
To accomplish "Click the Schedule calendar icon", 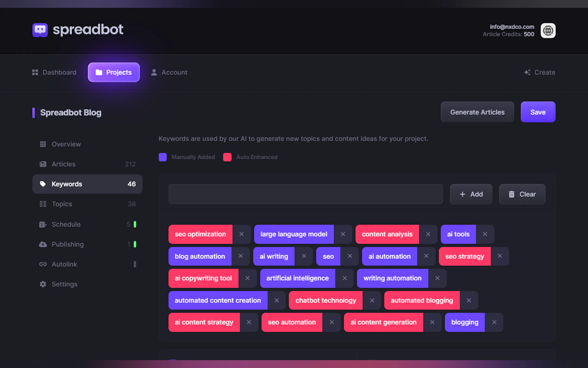I will [43, 224].
